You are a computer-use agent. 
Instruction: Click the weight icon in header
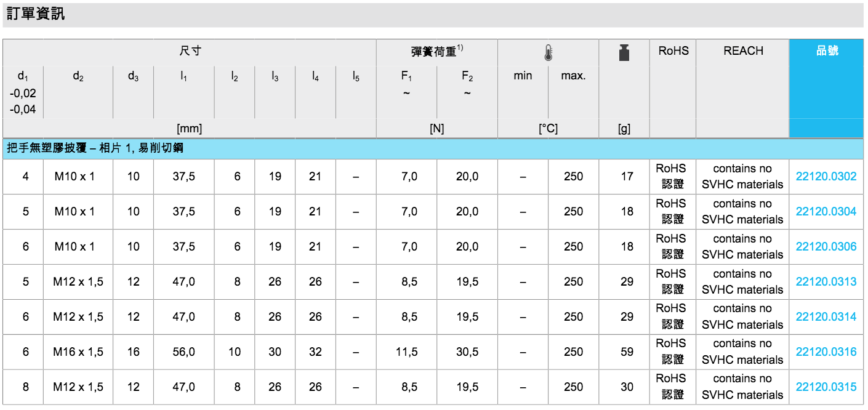pyautogui.click(x=624, y=53)
